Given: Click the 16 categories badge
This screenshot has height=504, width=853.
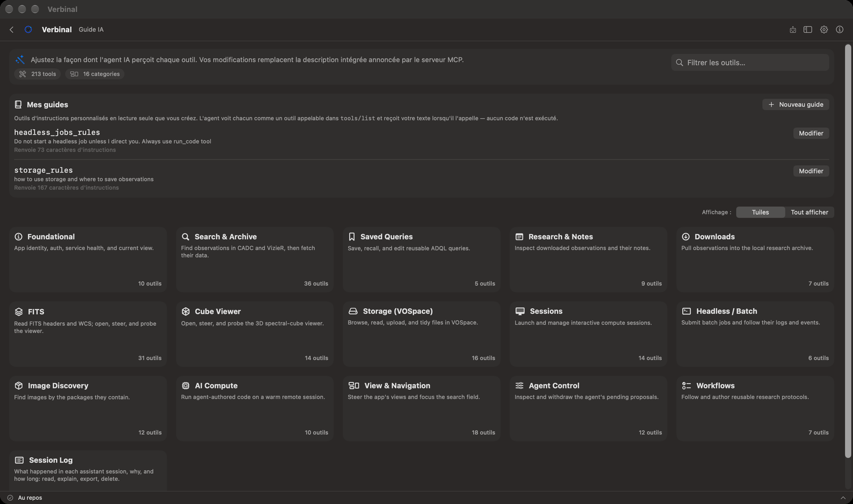Looking at the screenshot, I should (95, 75).
